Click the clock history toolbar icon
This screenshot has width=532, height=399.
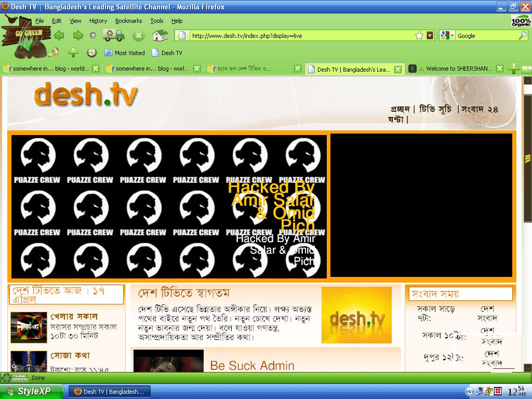coord(91,52)
